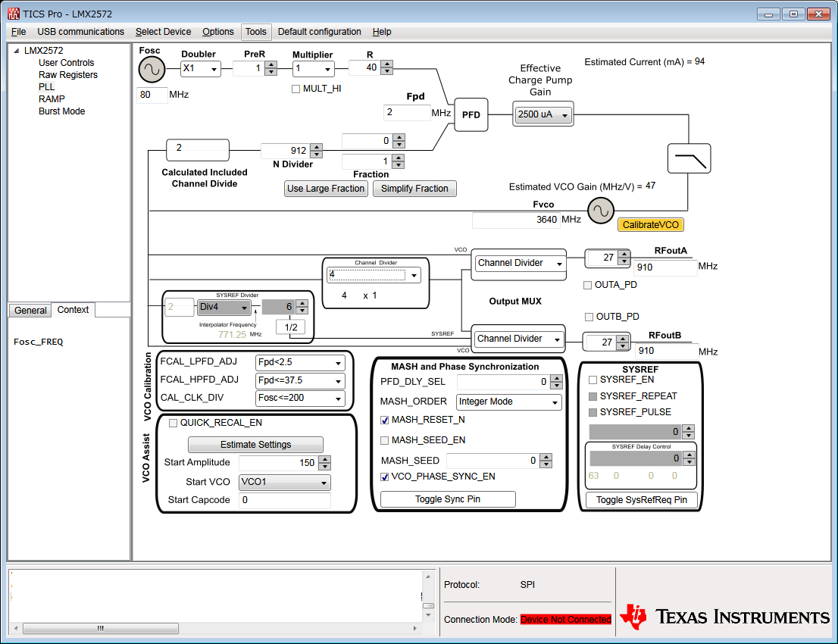Click the log panel vertical scrollbar down arrow
Screen dimensions: 838x644
[428, 616]
